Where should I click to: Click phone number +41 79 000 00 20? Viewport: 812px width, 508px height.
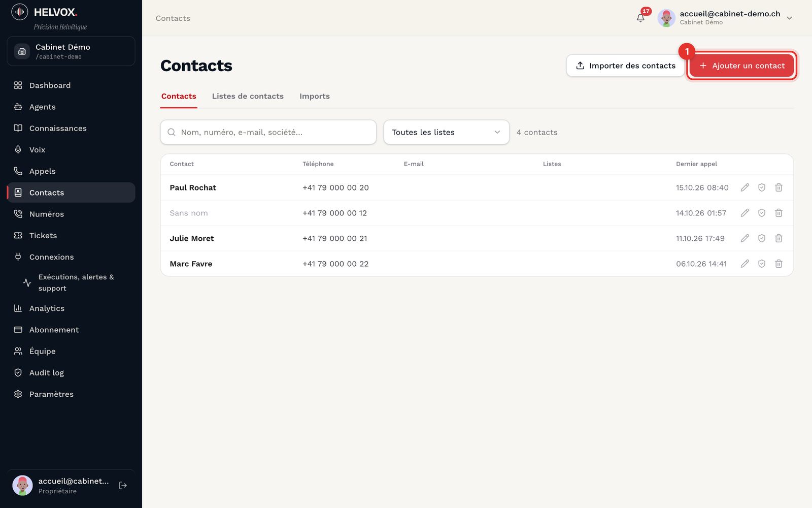[x=335, y=187]
